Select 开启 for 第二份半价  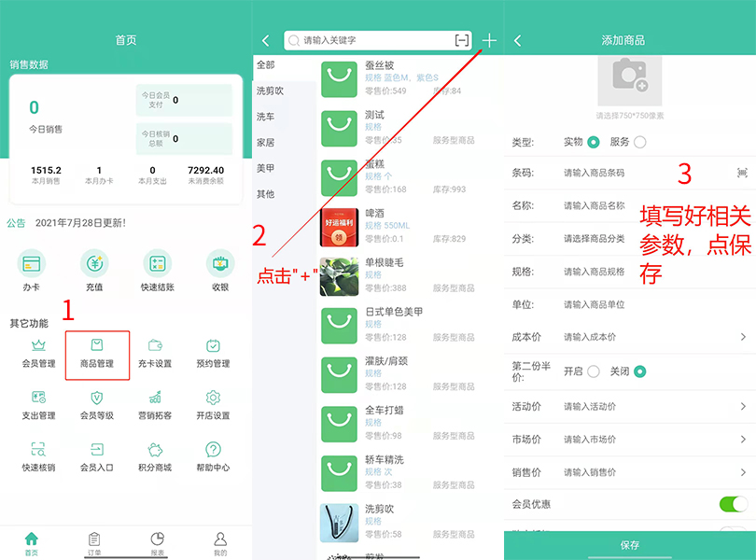tap(593, 371)
